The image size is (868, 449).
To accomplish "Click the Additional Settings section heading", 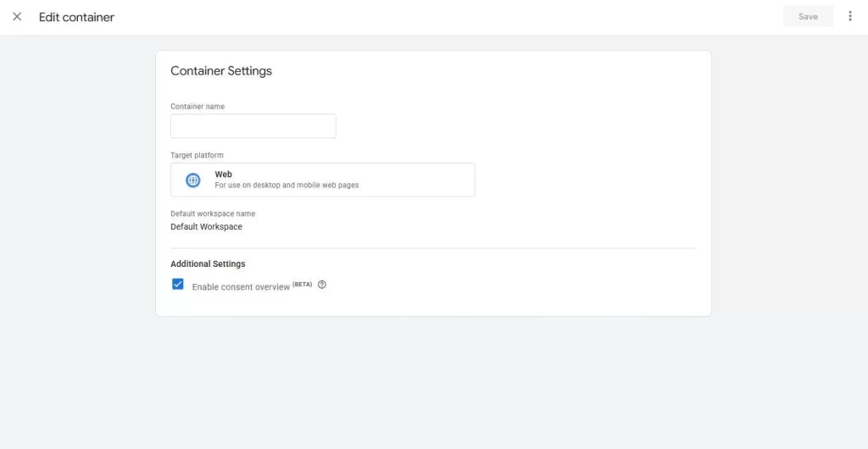I will pos(208,264).
